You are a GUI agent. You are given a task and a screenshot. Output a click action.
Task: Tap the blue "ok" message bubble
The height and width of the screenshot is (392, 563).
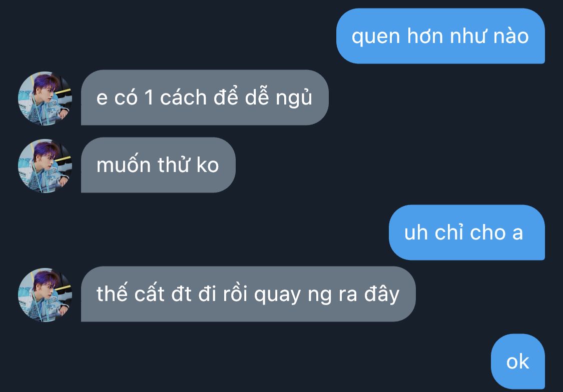(x=518, y=361)
